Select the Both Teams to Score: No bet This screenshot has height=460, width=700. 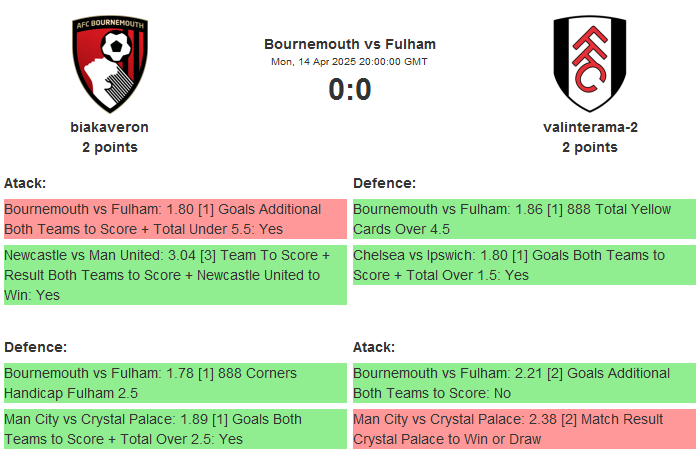524,383
